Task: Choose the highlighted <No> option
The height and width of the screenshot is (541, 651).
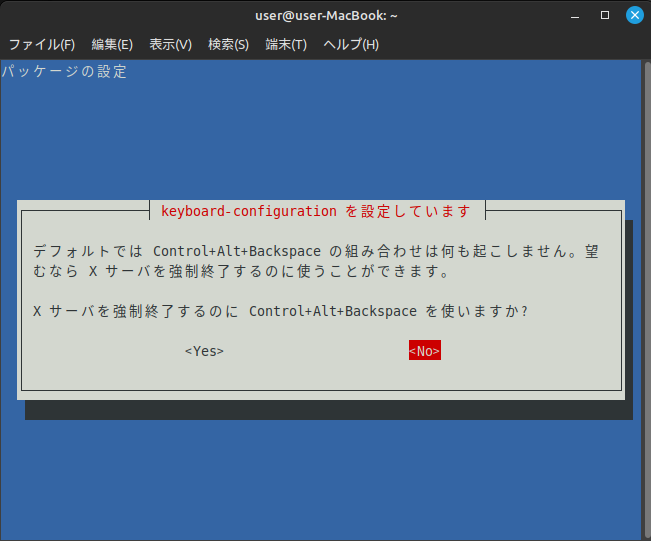Action: click(425, 350)
